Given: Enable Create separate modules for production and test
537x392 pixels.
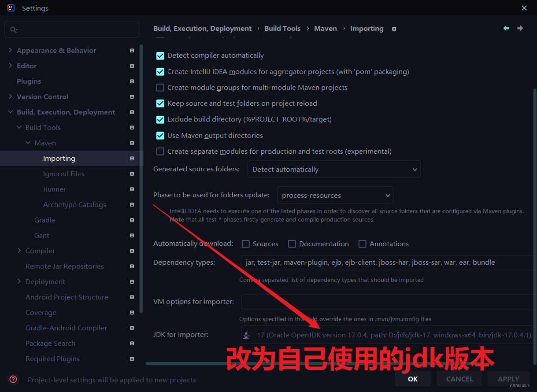Looking at the screenshot, I should pyautogui.click(x=160, y=152).
